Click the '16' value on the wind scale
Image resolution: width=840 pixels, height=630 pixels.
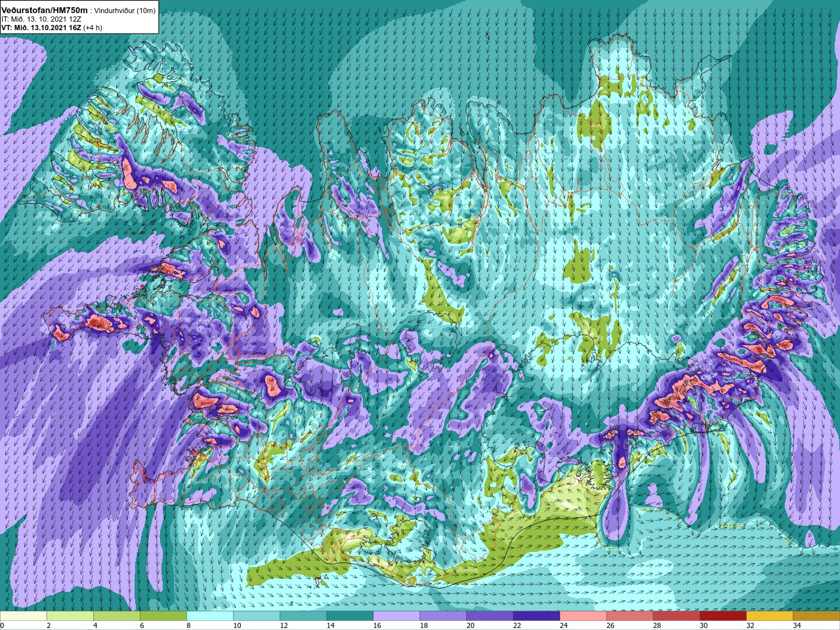tap(377, 625)
